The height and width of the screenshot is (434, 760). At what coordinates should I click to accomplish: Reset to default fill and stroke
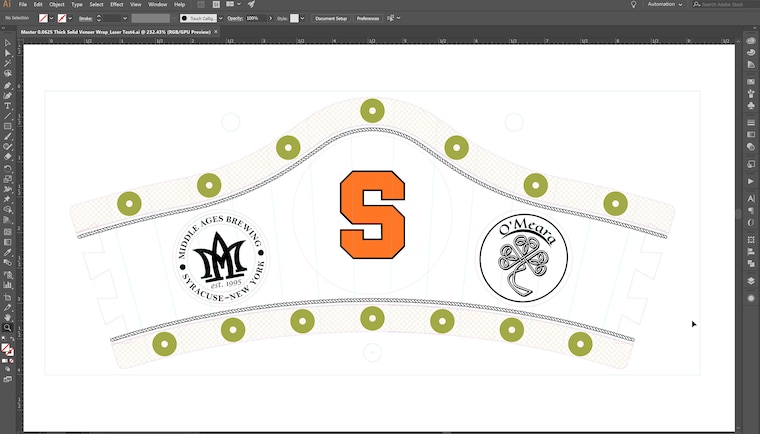(3, 339)
